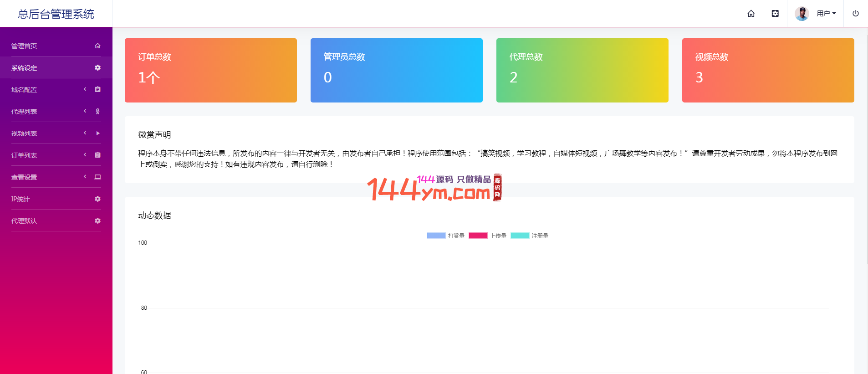The height and width of the screenshot is (374, 868).
Task: Click the gear icon beside IP统计
Action: pos(97,199)
